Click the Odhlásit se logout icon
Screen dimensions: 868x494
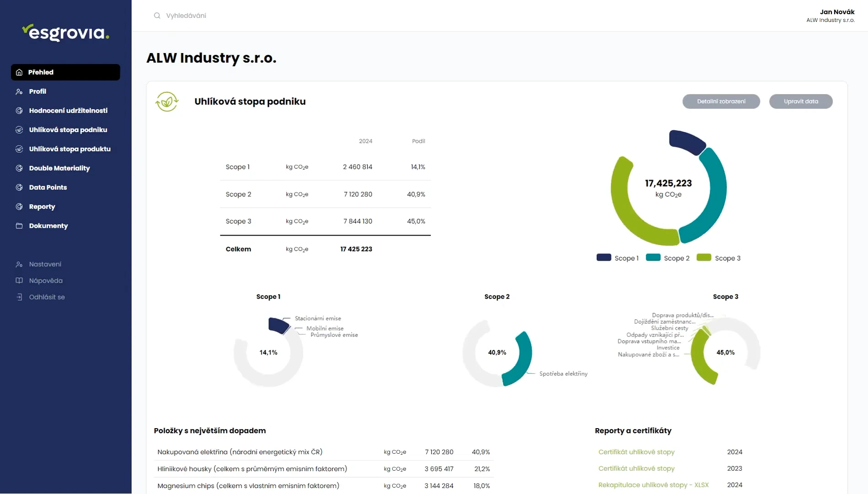click(x=19, y=297)
